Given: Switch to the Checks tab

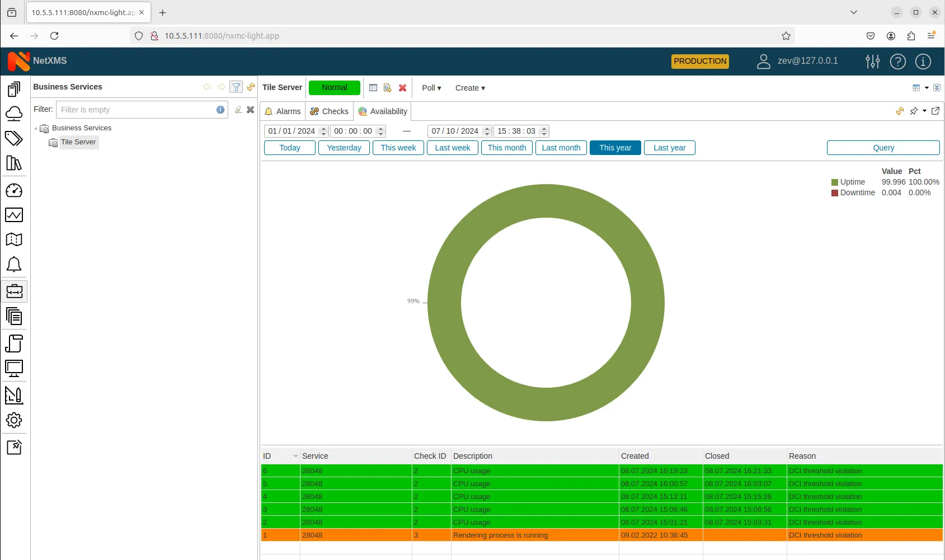Looking at the screenshot, I should coord(329,111).
